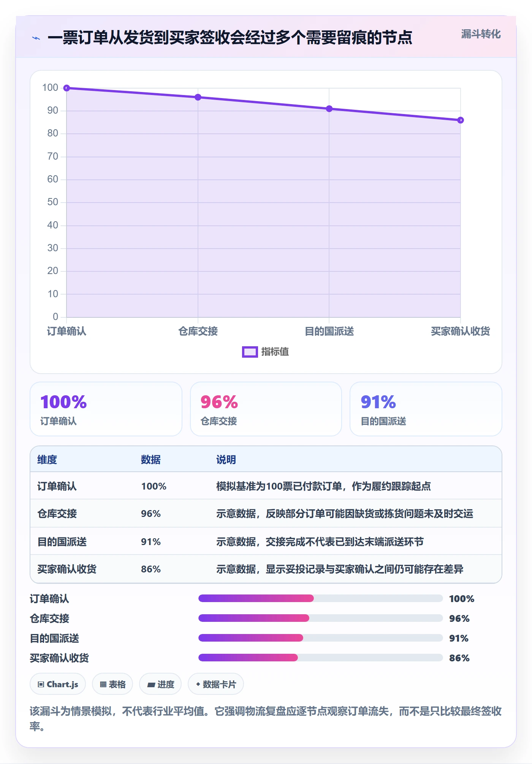Open the 100% 订单确认 stat card

(106, 409)
